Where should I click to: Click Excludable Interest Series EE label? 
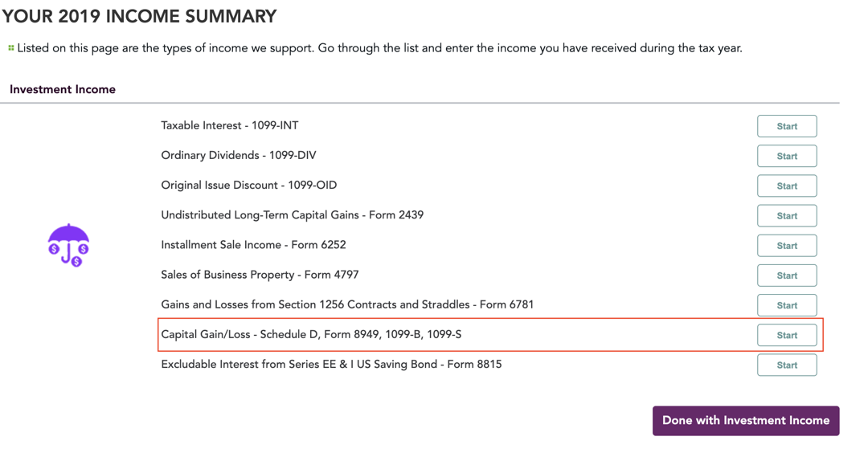click(x=331, y=365)
